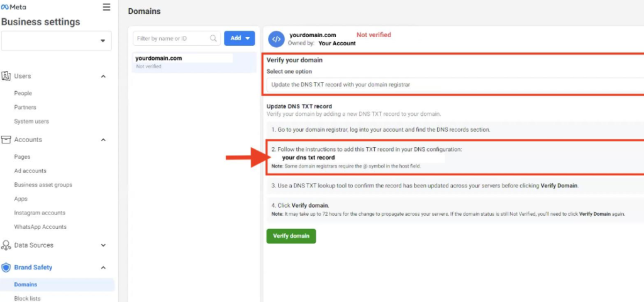Click the Data Sources label
This screenshot has width=644, height=302.
click(34, 245)
